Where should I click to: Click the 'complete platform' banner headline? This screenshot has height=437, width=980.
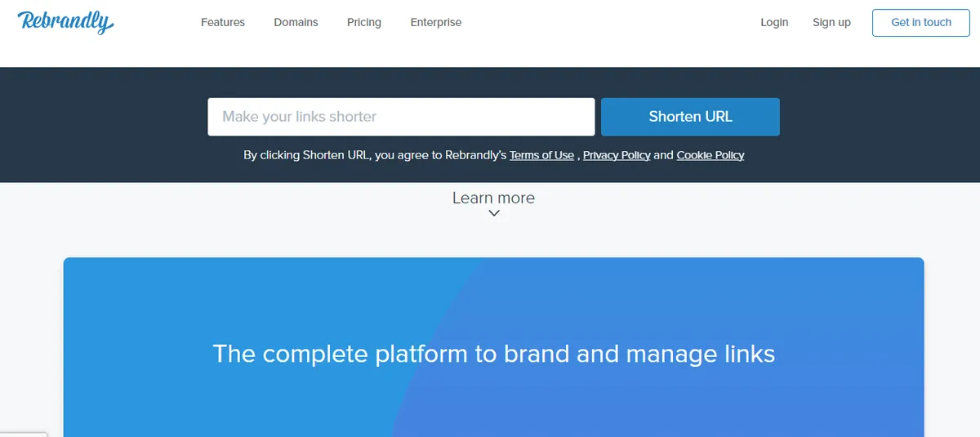click(x=493, y=354)
